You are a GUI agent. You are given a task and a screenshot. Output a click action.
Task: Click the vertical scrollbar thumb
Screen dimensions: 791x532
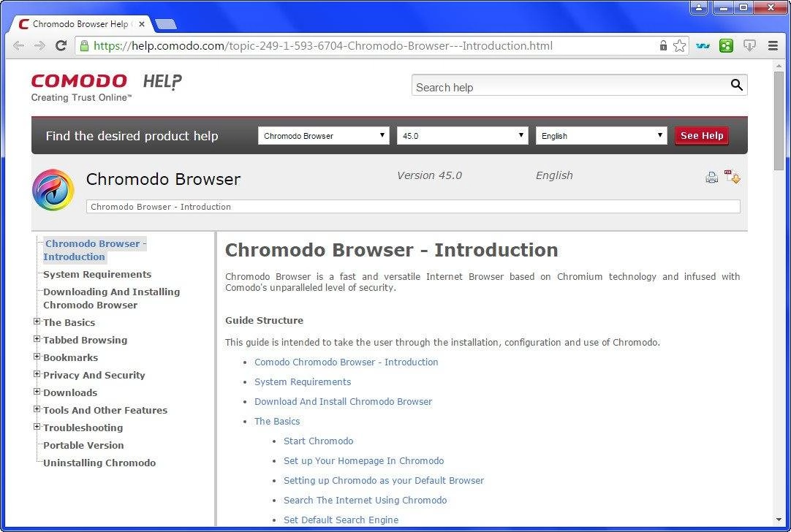click(779, 121)
